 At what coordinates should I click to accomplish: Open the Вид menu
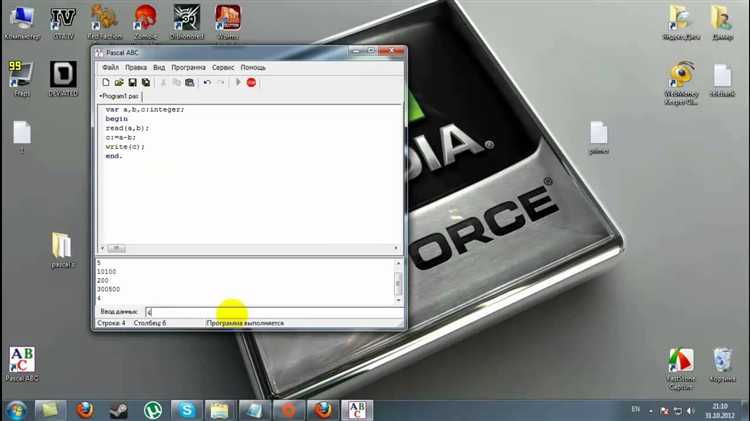[x=159, y=67]
